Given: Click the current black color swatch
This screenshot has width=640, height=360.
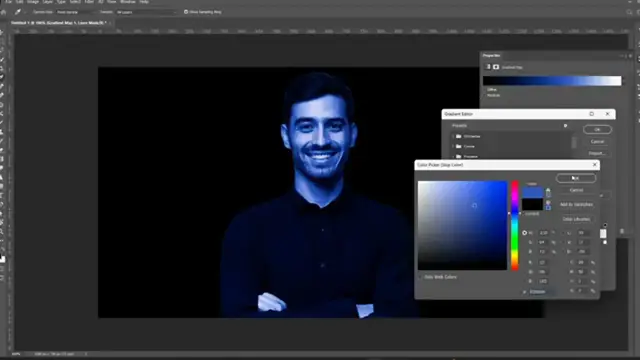Looking at the screenshot, I should (533, 204).
